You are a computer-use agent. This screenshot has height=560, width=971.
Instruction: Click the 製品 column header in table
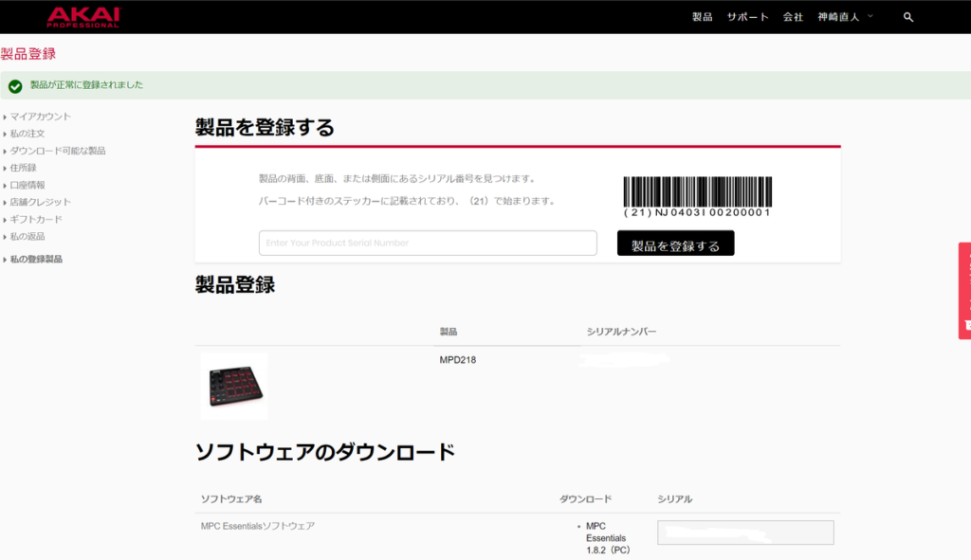449,332
